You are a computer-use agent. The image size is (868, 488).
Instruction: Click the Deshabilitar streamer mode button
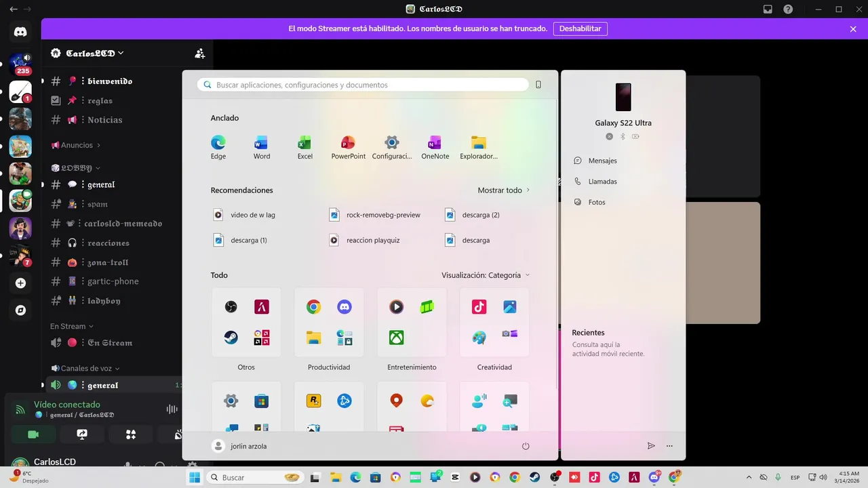pyautogui.click(x=580, y=29)
